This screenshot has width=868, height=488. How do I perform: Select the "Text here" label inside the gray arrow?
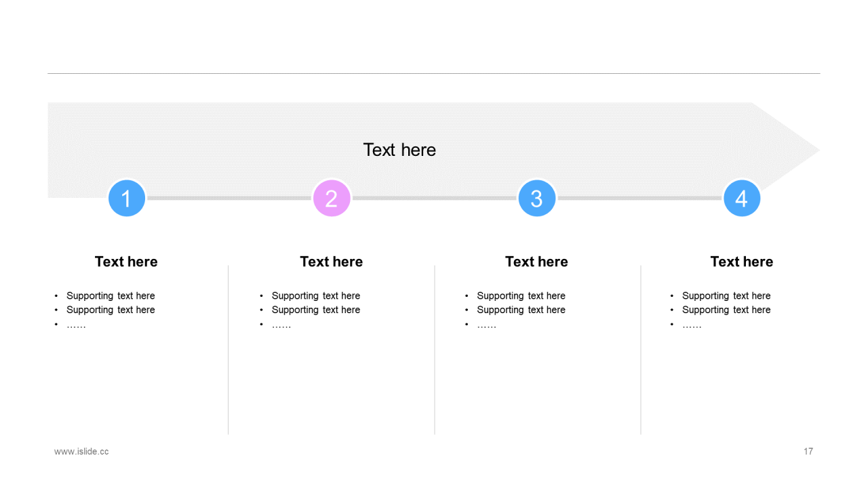coord(399,150)
